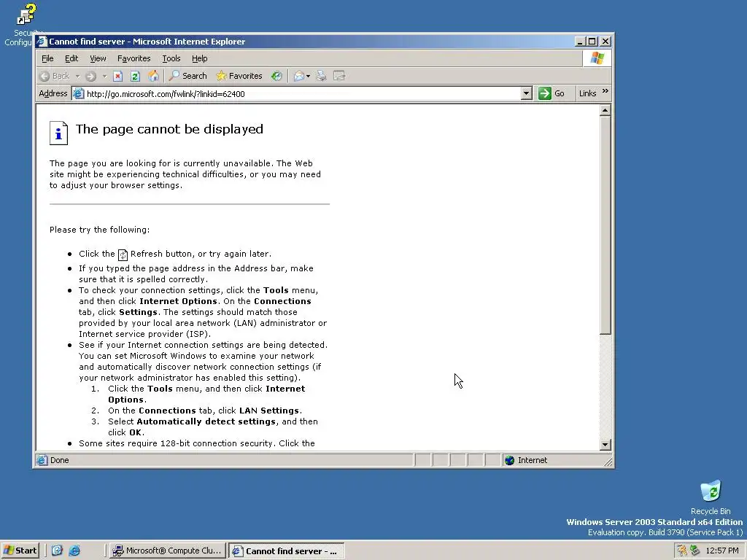Screen dimensions: 747x560
Task: Stop loading with the red X icon
Action: (117, 76)
